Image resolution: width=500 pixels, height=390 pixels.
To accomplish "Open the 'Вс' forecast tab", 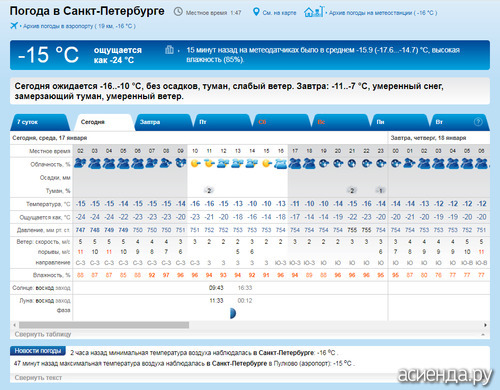I will 340,122.
